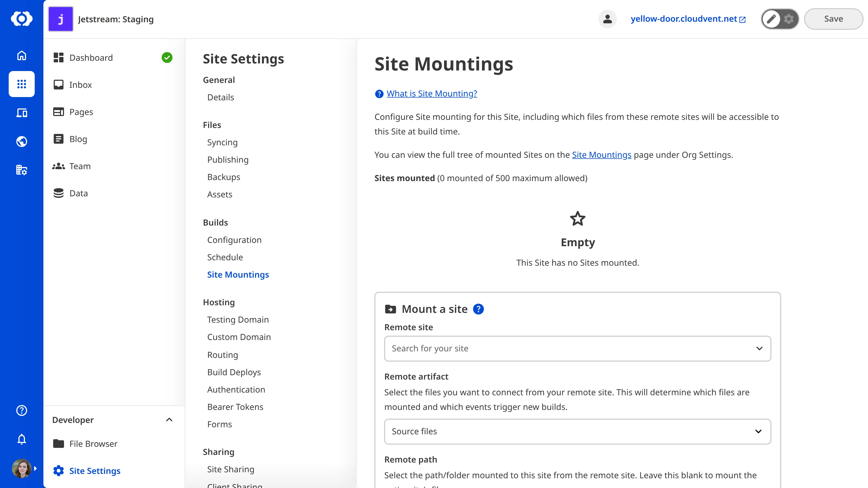Select Configuration under Builds
The height and width of the screenshot is (488, 868).
pyautogui.click(x=234, y=240)
